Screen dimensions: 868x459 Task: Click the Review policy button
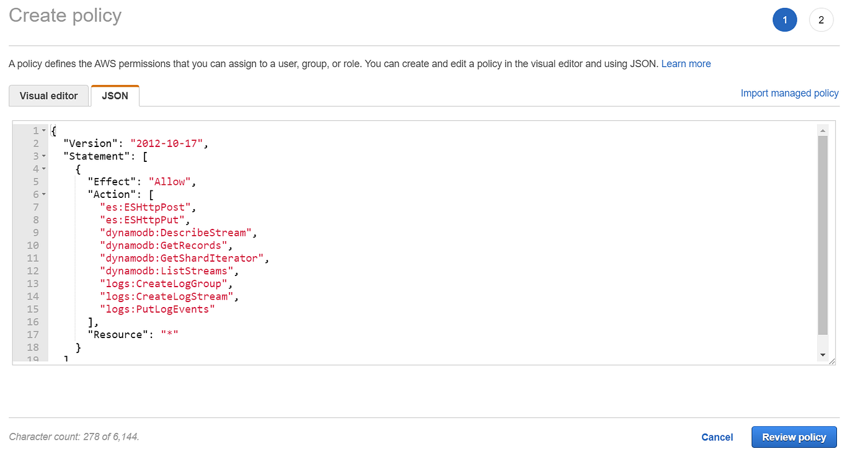[794, 437]
